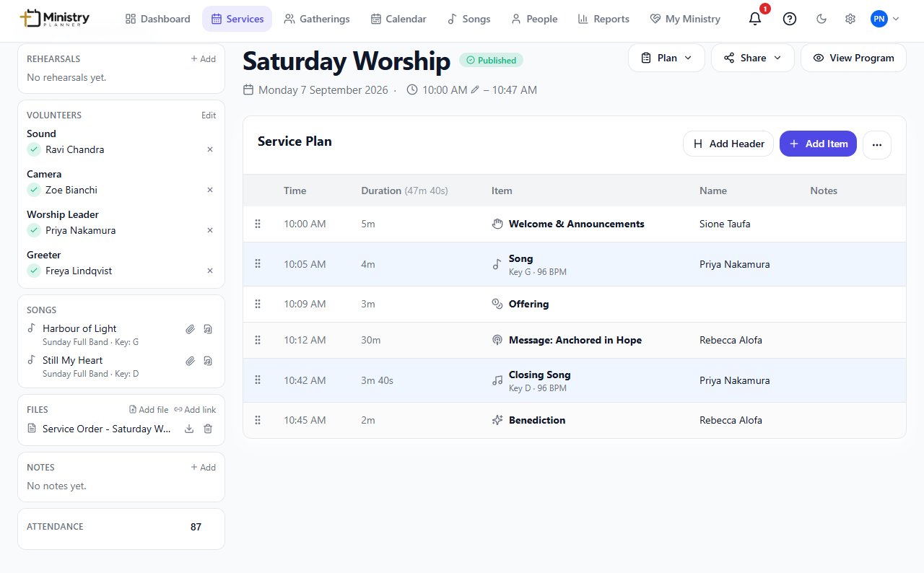
Task: Click the attendance value 87
Action: (x=196, y=527)
